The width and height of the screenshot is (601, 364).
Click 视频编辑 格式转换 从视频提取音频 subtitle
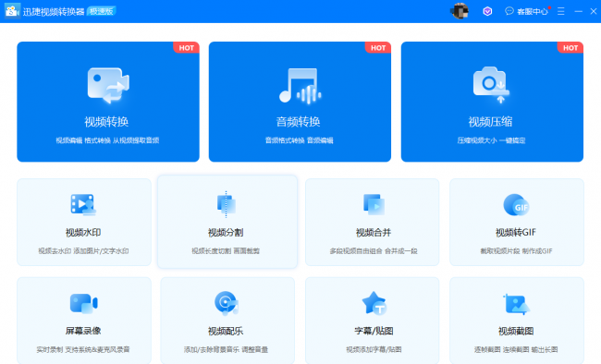[107, 140]
